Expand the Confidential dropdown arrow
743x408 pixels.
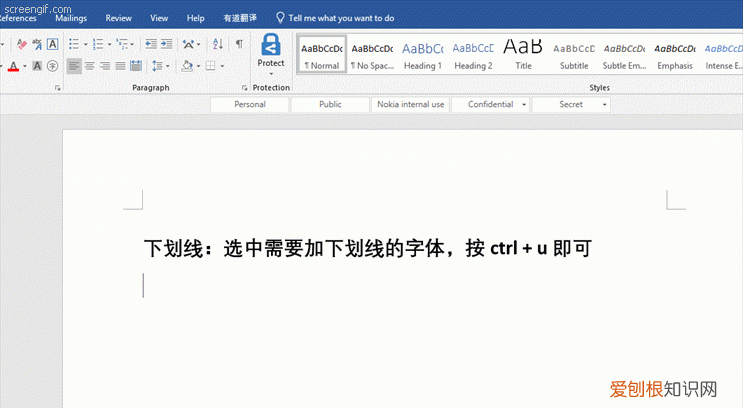tap(524, 104)
